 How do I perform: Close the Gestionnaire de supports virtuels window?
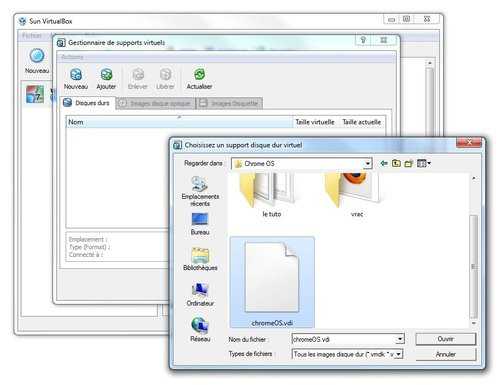click(x=384, y=40)
